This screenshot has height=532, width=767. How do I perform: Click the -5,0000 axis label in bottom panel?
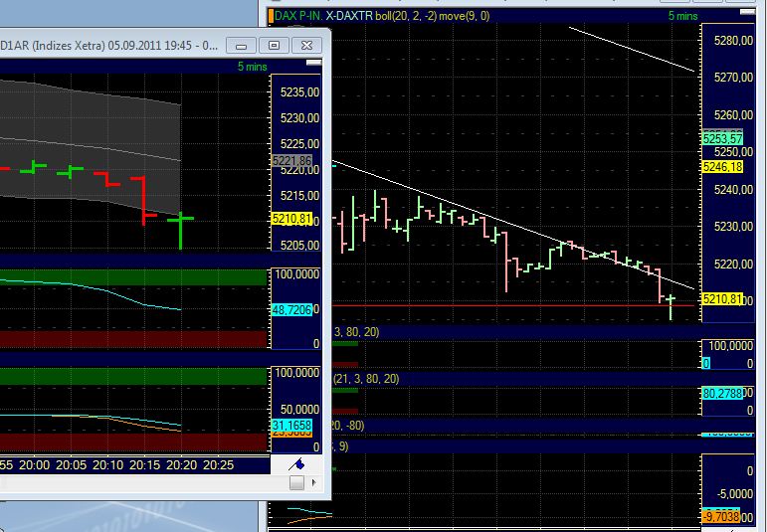pyautogui.click(x=735, y=494)
